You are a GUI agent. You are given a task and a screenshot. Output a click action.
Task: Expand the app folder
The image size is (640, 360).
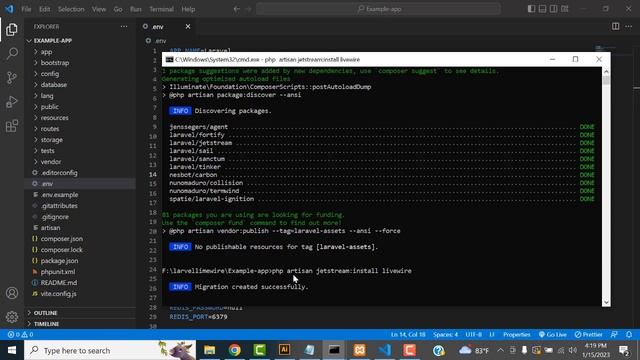coord(46,52)
